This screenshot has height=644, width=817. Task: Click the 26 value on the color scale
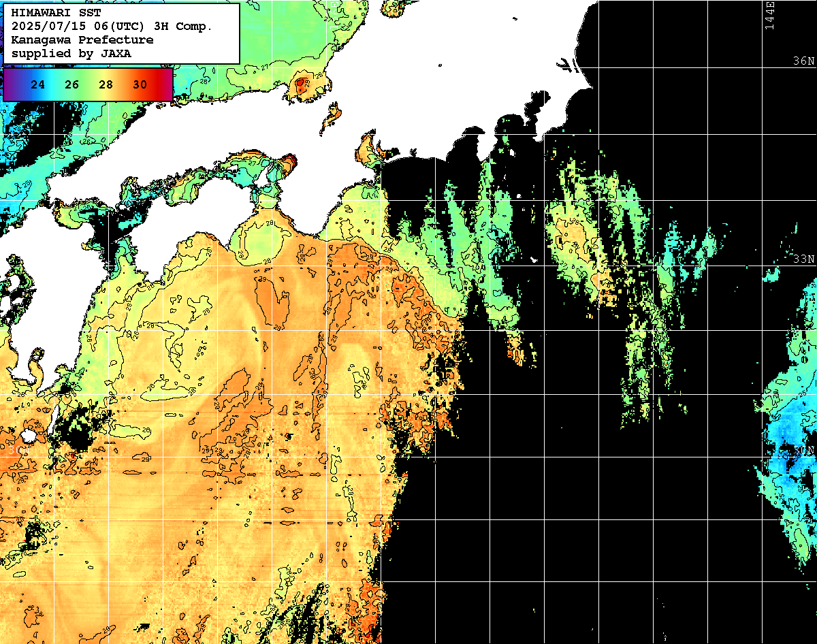(72, 84)
